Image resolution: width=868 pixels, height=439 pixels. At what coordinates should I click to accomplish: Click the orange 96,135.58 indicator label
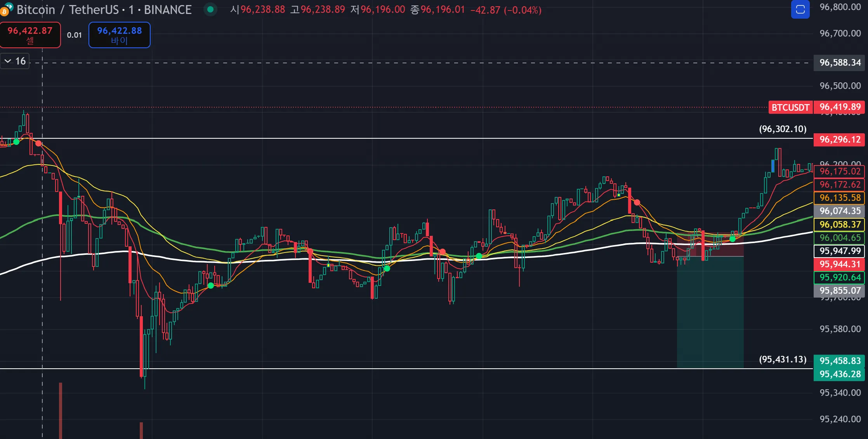coord(840,198)
